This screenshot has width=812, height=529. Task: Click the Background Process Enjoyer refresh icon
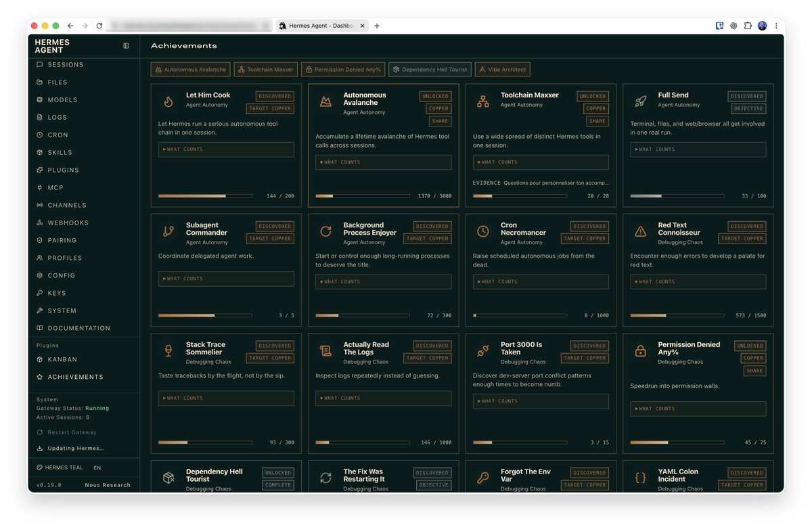(325, 231)
